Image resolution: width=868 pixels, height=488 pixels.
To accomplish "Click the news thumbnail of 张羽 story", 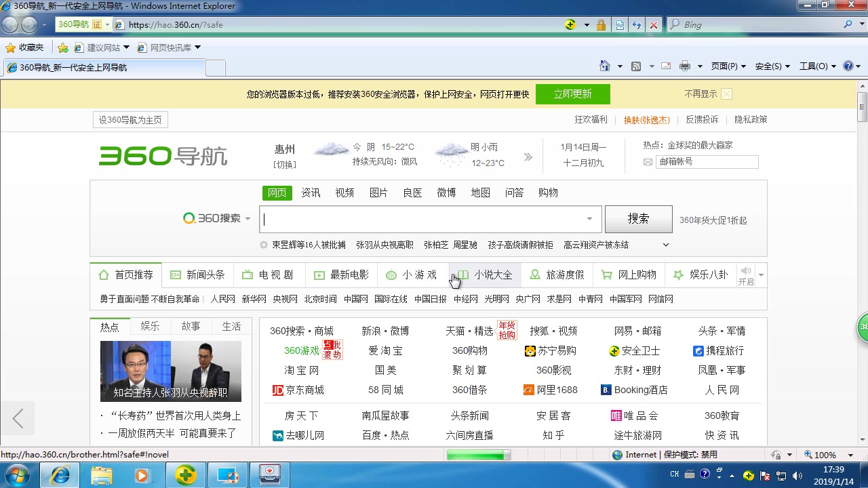I will [x=171, y=371].
